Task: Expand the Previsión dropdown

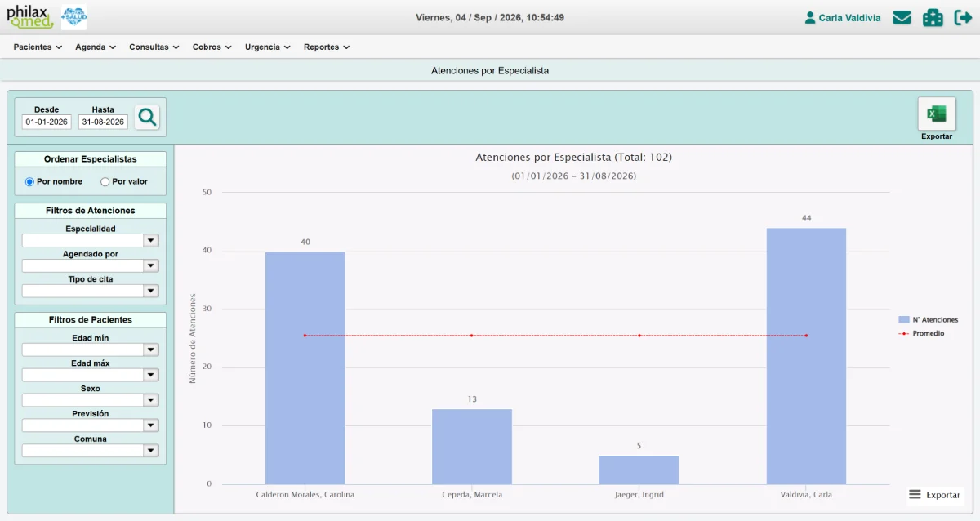Action: (91, 425)
